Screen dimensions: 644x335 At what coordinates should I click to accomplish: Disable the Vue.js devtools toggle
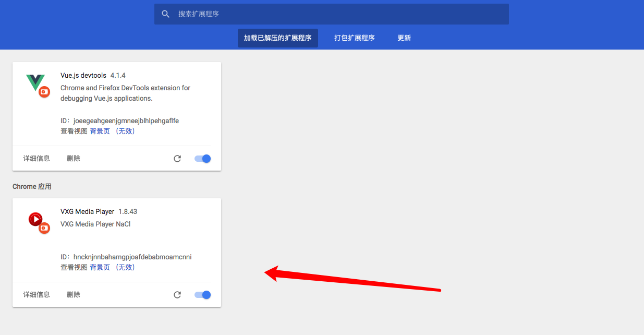[x=203, y=159]
